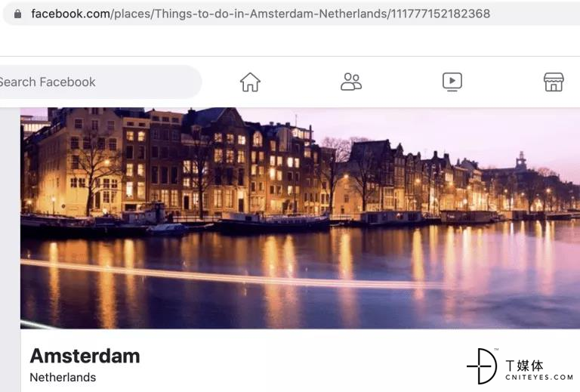The width and height of the screenshot is (580, 392).
Task: Click the half-circle crosshair logo symbol beside T媒体
Action: tap(482, 366)
